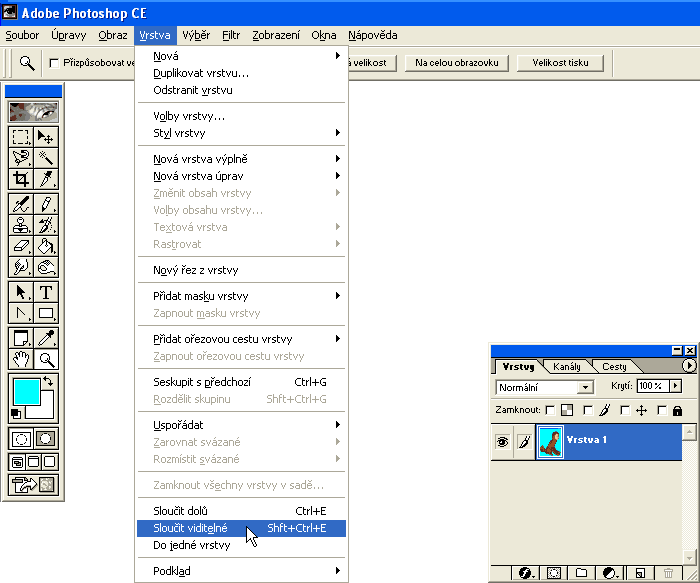Choose Sloučit dolů menu item
Viewport: 700px width, 583px height.
(x=242, y=511)
